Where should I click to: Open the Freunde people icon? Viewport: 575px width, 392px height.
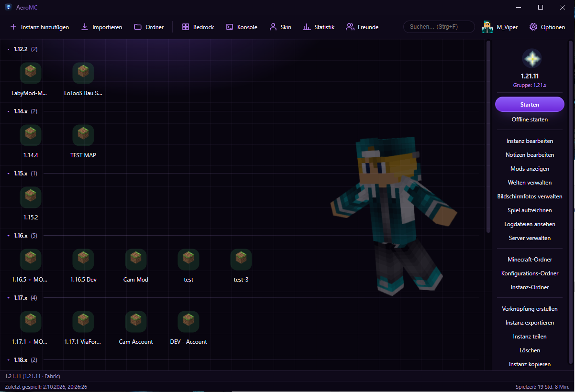350,27
